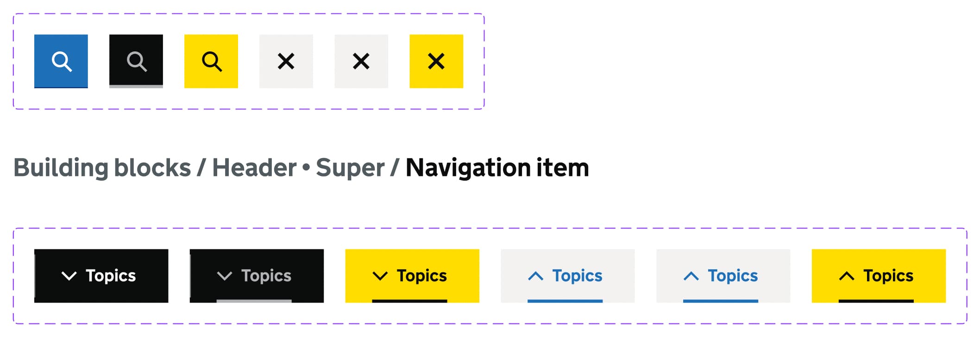The height and width of the screenshot is (341, 980).
Task: Toggle open the second black Topics item
Action: [257, 276]
